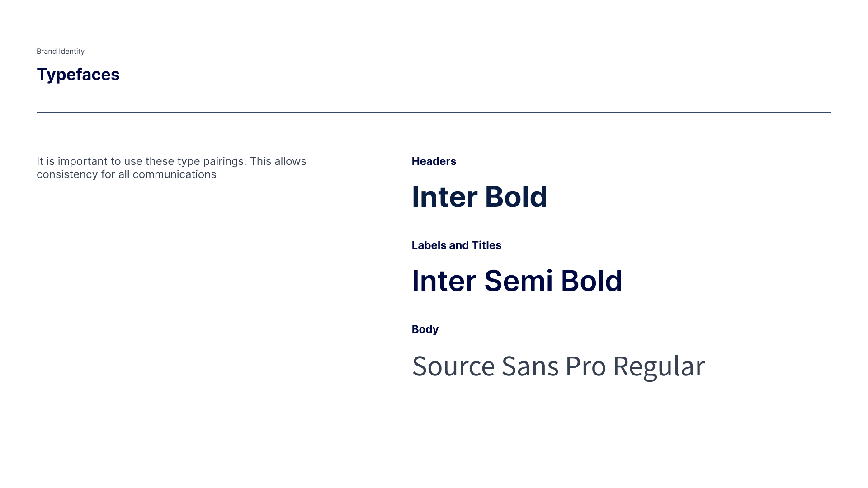Click the Body section label

[425, 329]
